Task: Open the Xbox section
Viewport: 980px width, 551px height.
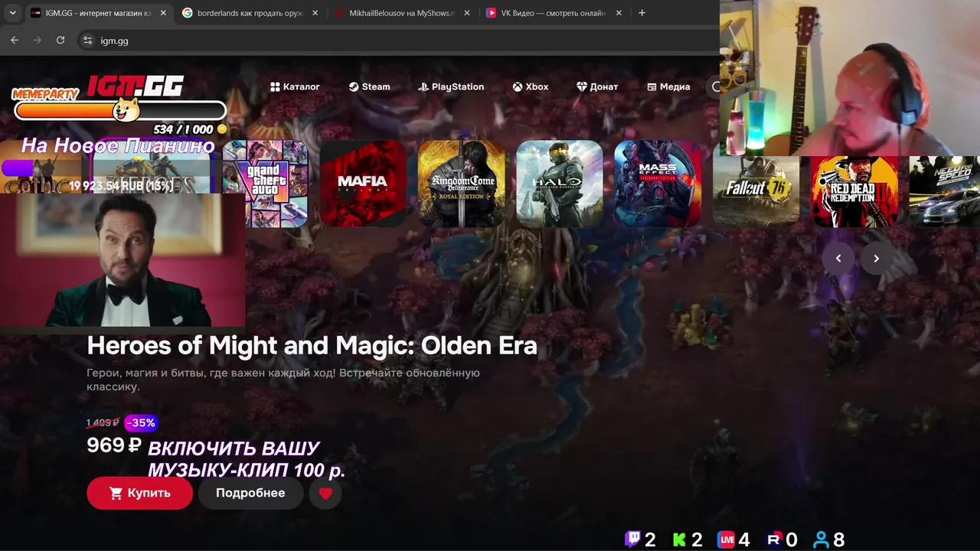Action: (x=531, y=86)
